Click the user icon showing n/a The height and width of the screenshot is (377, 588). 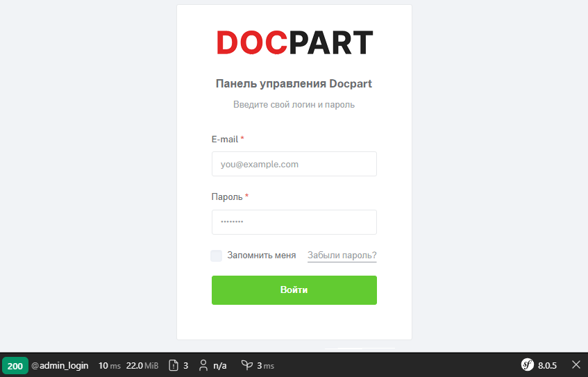pyautogui.click(x=203, y=365)
